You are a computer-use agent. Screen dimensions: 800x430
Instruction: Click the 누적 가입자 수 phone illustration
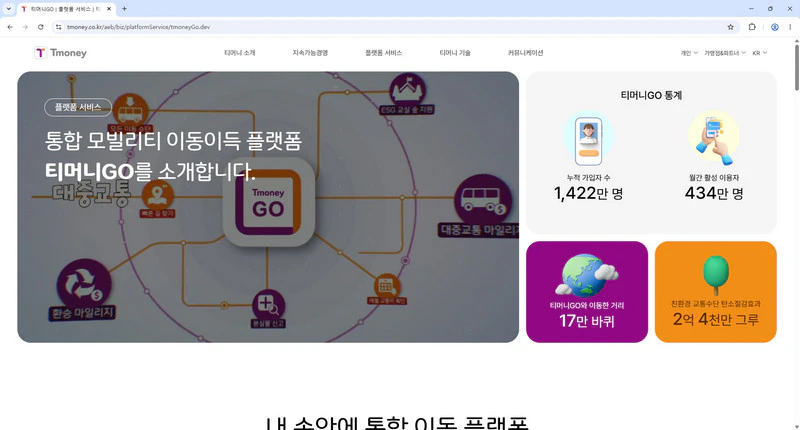pos(588,140)
